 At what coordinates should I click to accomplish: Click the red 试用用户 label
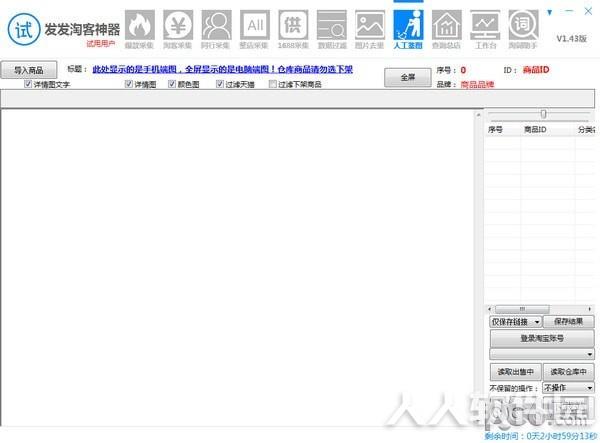101,44
